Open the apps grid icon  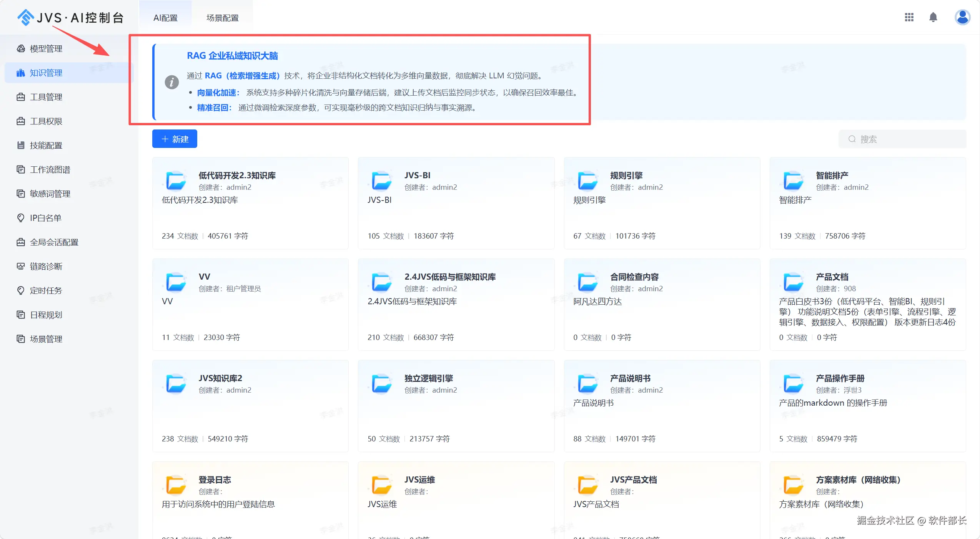point(909,17)
